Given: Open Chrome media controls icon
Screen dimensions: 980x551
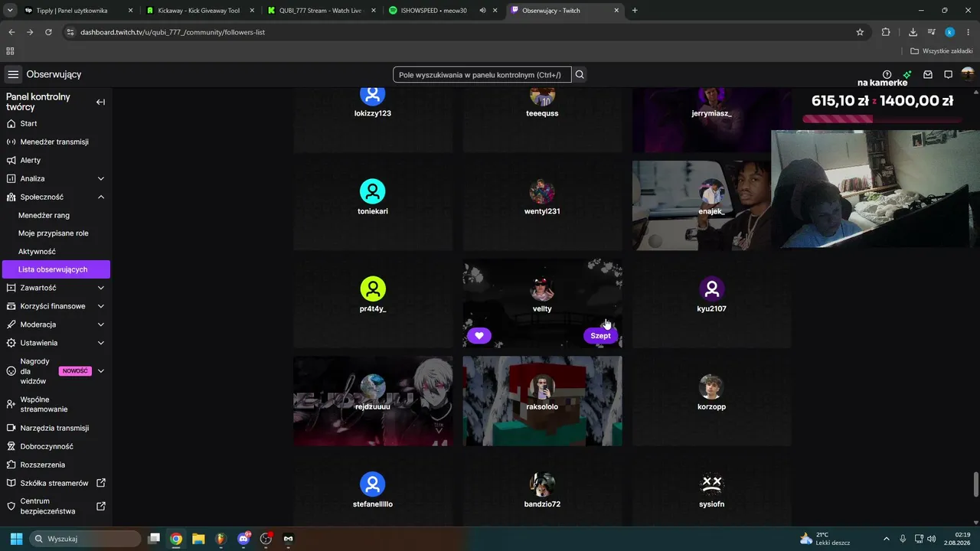Looking at the screenshot, I should point(932,32).
